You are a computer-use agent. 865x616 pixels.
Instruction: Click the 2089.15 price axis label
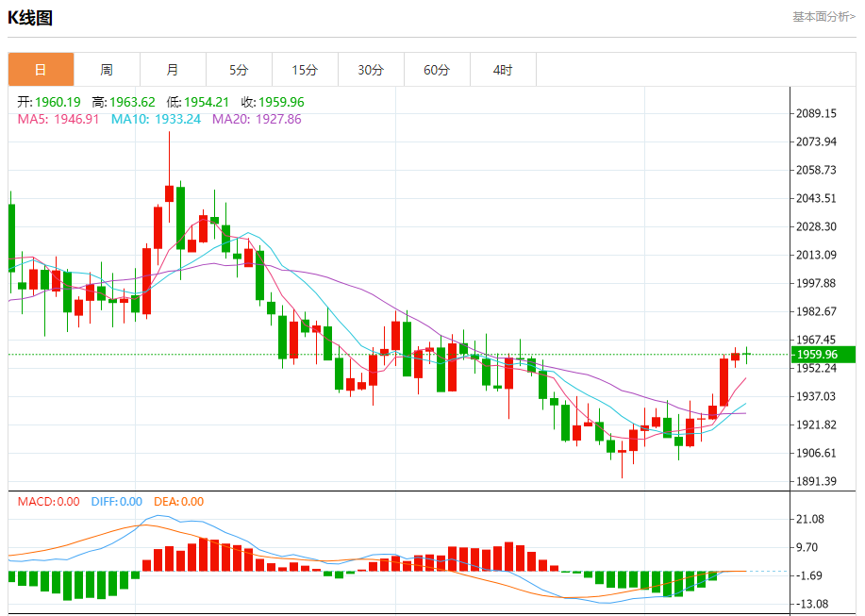[x=817, y=113]
